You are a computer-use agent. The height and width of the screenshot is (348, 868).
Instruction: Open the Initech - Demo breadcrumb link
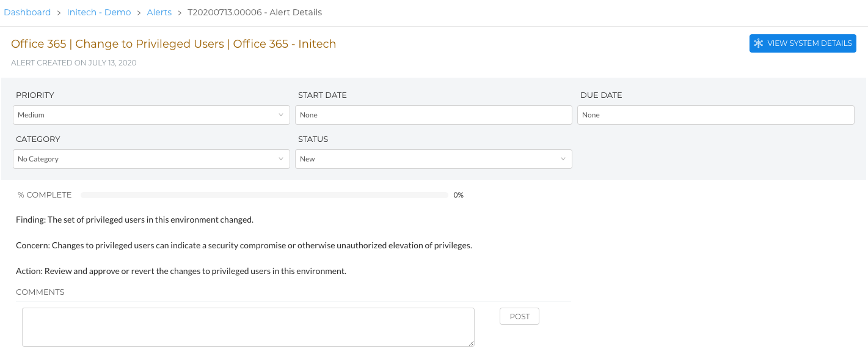(x=99, y=12)
